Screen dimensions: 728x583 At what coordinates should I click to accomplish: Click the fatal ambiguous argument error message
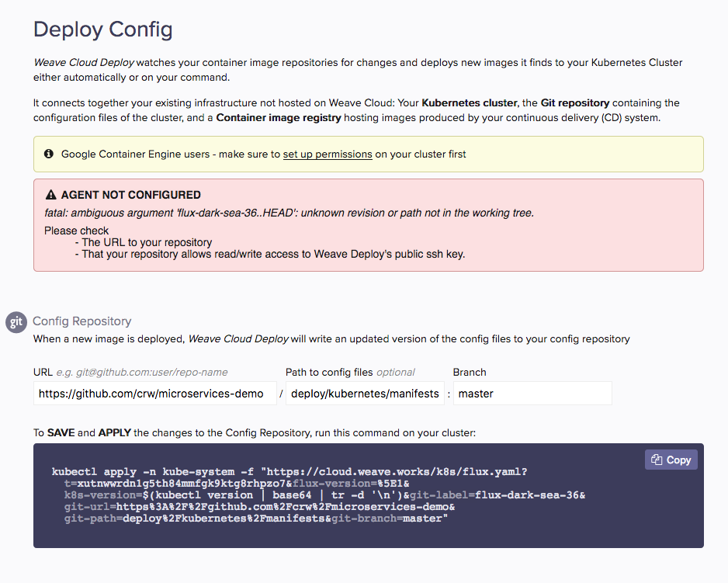[289, 213]
